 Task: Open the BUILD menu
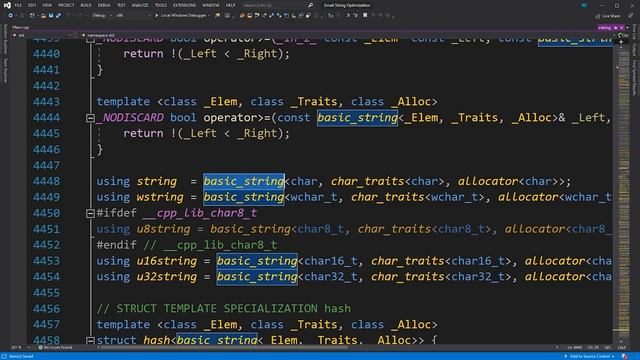[x=86, y=5]
